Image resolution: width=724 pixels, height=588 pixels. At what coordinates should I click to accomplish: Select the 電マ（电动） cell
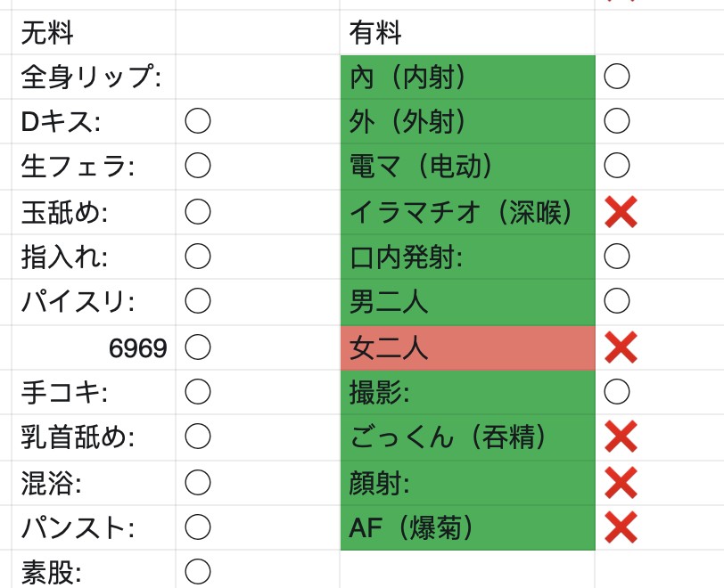coord(468,166)
